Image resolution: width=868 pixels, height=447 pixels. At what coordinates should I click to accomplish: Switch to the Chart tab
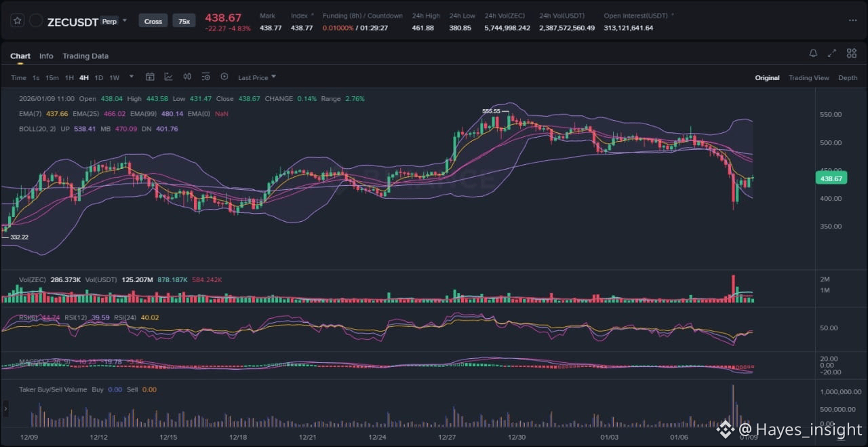(20, 56)
